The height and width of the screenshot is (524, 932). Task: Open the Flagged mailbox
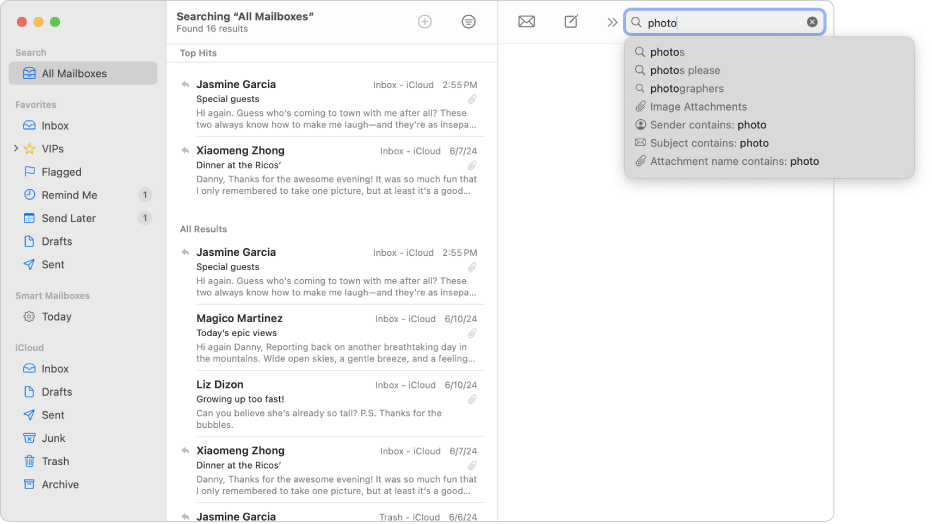[x=61, y=172]
